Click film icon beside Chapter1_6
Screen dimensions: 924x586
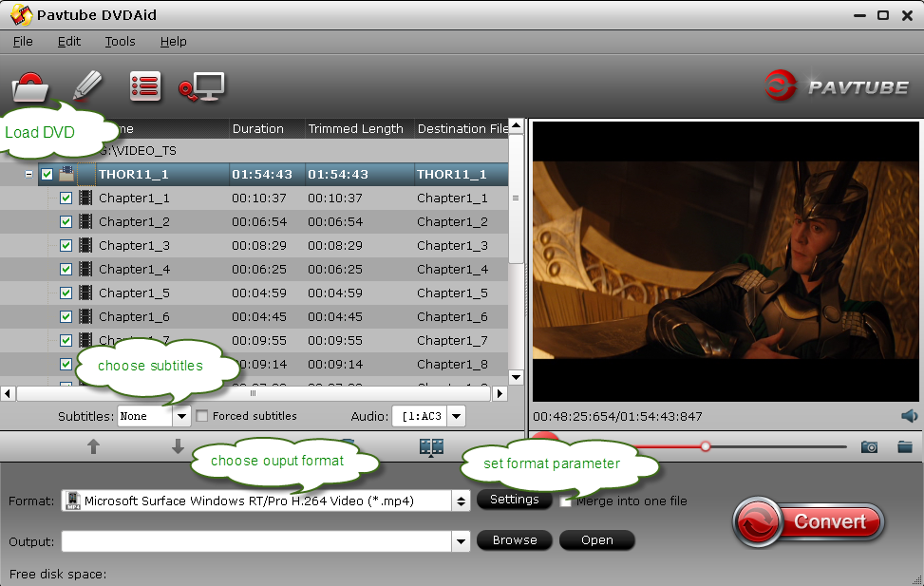(x=85, y=316)
